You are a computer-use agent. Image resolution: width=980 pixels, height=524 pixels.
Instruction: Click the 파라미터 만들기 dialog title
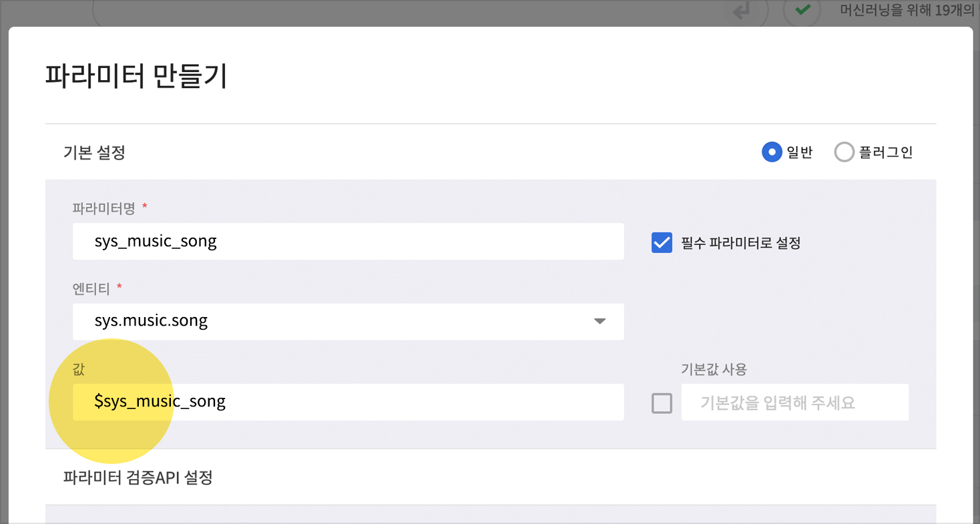pyautogui.click(x=136, y=76)
